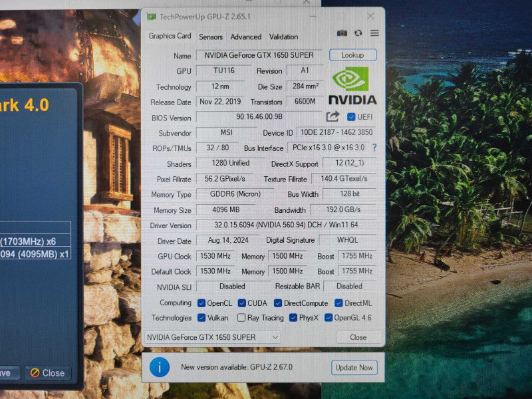Viewport: 532px width, 399px height.
Task: Toggle the OpenGL 4.6 checkbox
Action: click(x=328, y=318)
